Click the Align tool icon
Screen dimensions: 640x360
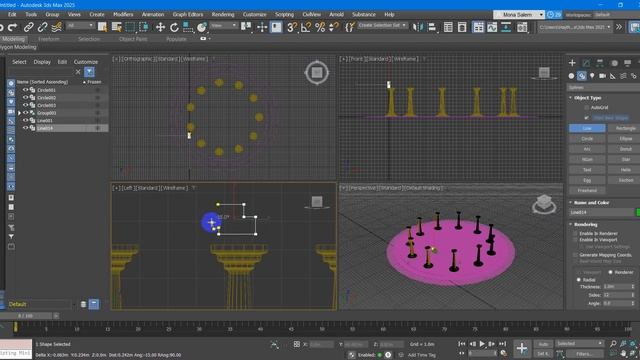(432, 27)
